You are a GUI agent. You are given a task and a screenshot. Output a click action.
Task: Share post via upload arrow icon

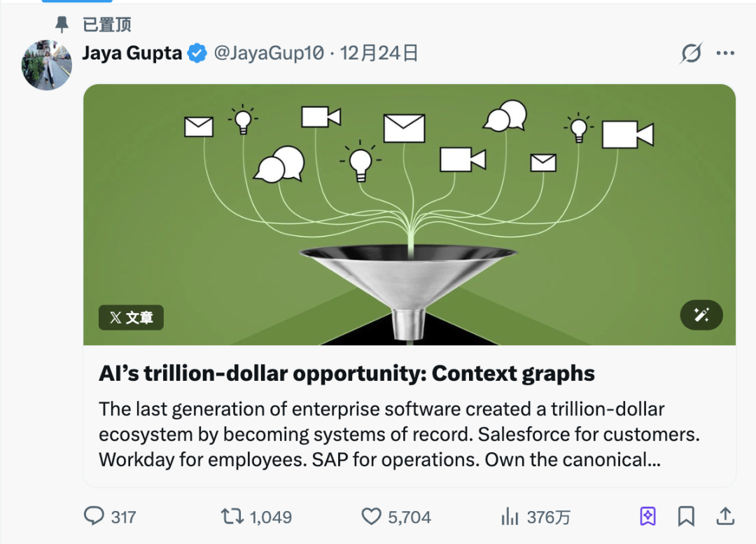tap(725, 517)
